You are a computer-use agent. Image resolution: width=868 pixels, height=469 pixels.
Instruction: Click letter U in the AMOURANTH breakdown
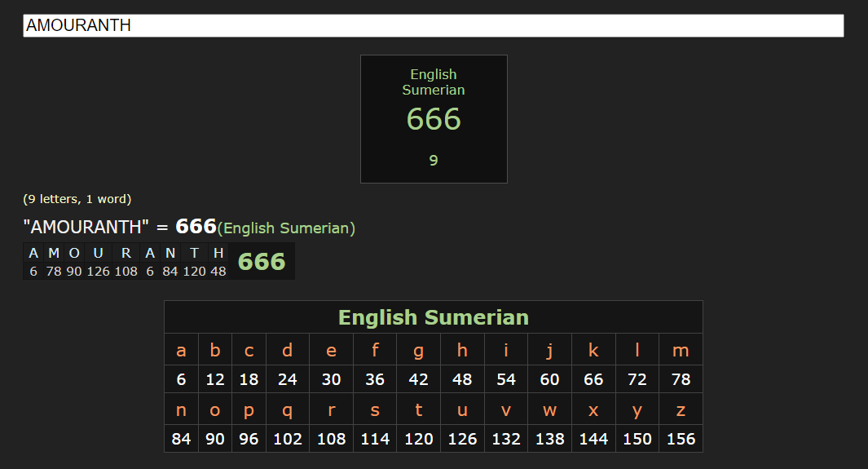click(98, 253)
